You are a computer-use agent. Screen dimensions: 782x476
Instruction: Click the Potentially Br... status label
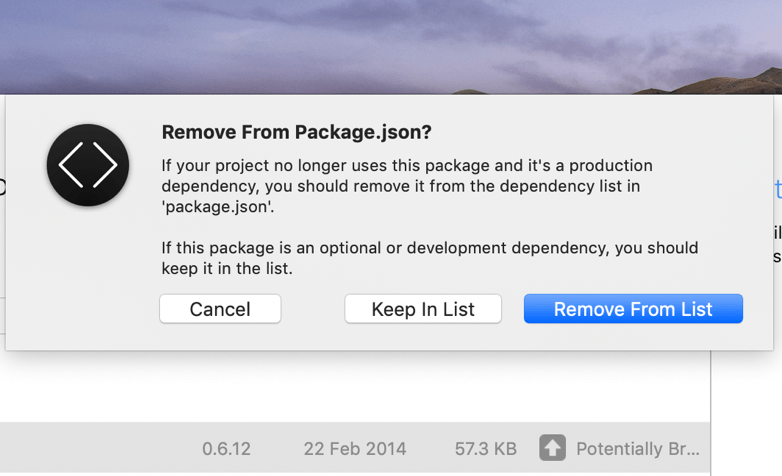637,449
